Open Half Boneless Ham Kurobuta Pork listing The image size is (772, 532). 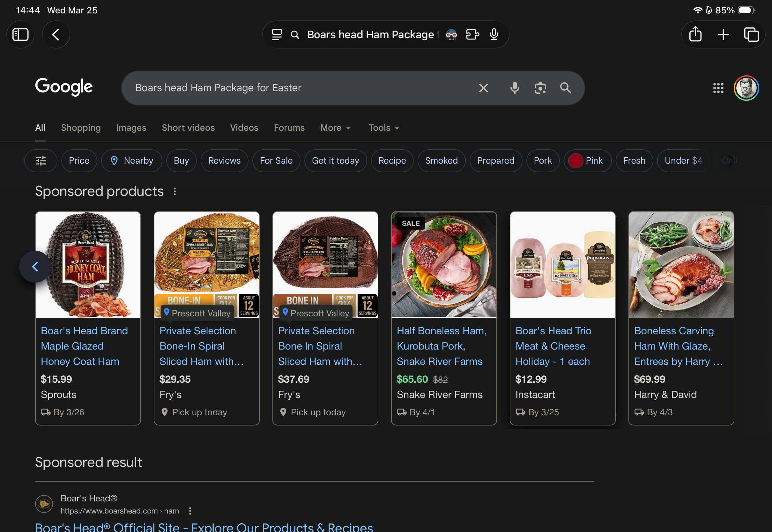(442, 346)
